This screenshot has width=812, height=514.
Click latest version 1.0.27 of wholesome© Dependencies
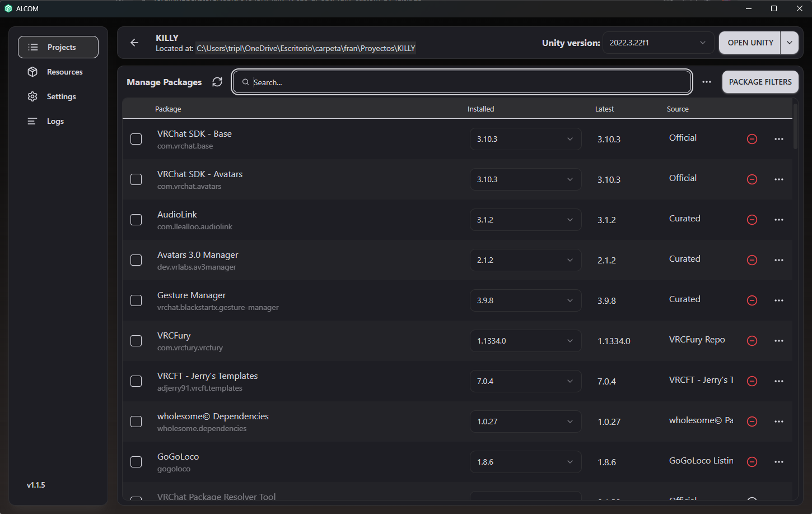[x=609, y=422]
